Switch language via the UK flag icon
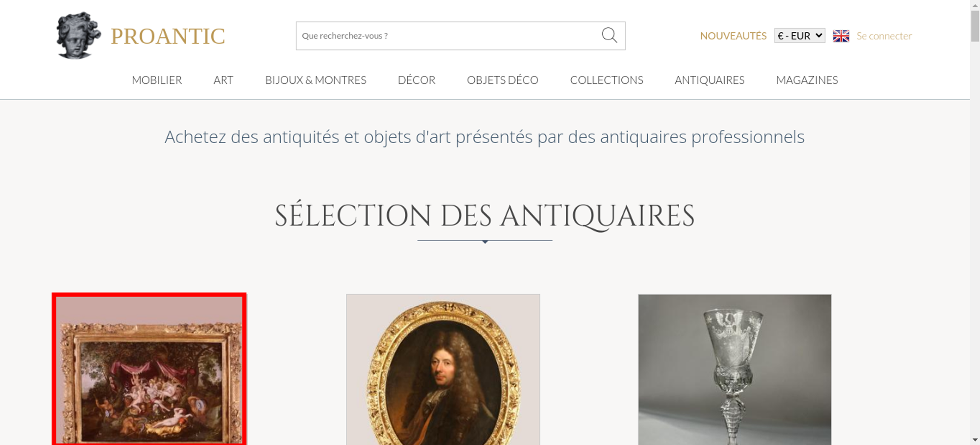 pos(841,36)
